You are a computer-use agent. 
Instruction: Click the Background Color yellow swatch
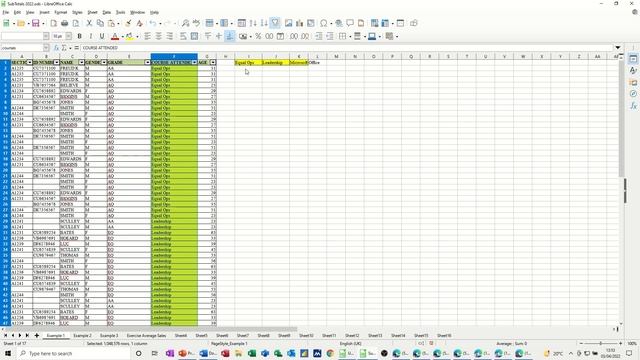[129, 37]
